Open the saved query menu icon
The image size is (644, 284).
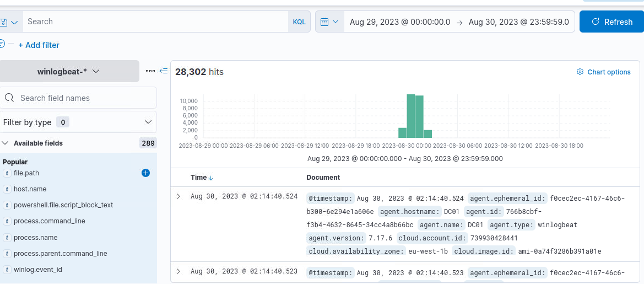pyautogui.click(x=8, y=22)
